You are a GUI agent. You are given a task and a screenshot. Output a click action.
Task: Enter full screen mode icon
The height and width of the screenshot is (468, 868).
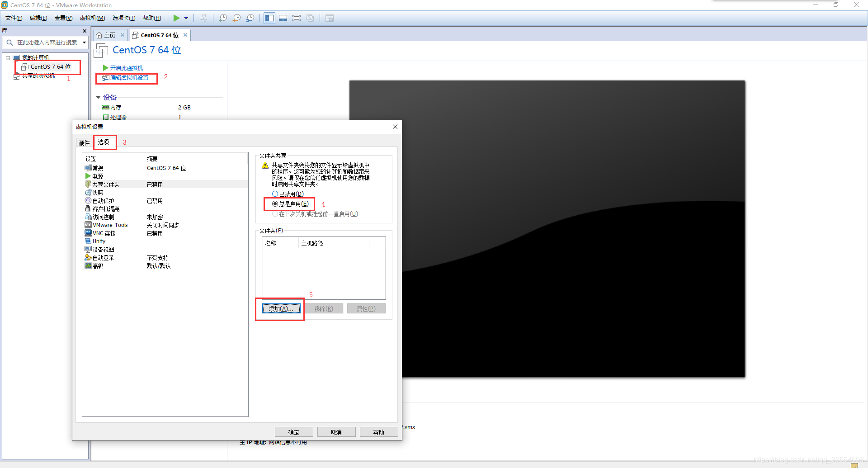(297, 18)
